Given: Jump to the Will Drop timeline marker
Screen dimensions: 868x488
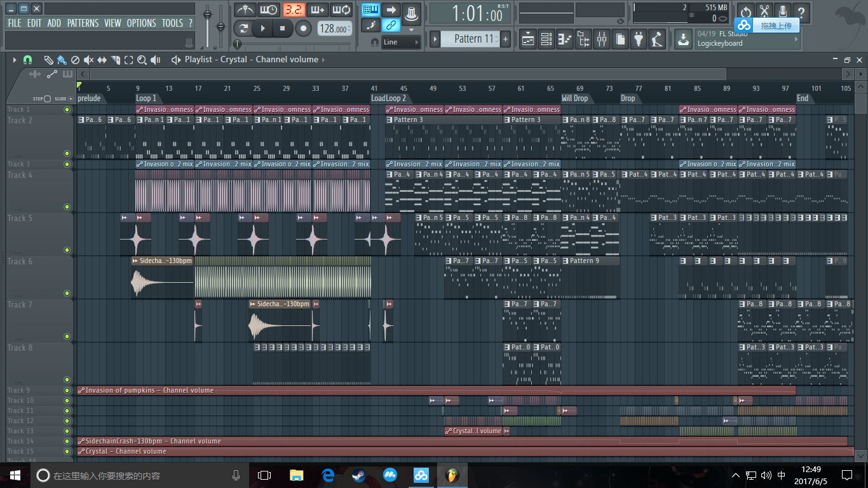Looking at the screenshot, I should [574, 98].
